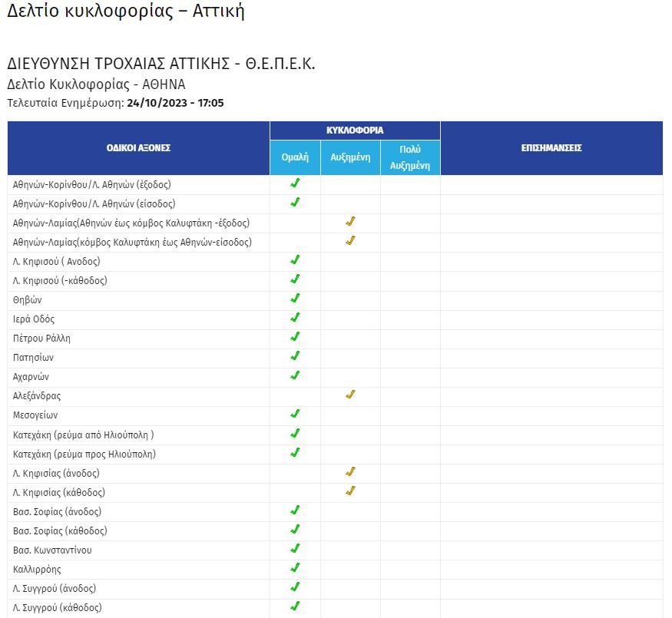
Task: Click heading ΔΙΕΥΘΥΝΣΗ ΤΡΟΧΑΙΑΣ ΑΤΤΙΚΗΣ - Θ.Ε.Π.Ε.Κ.
Action: (161, 64)
